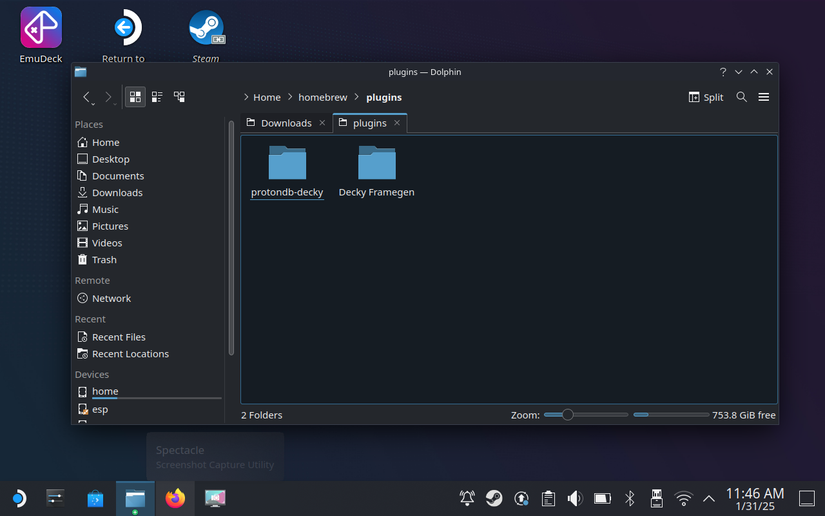The height and width of the screenshot is (516, 825).
Task: Launch Firefox from the taskbar
Action: coord(176,498)
